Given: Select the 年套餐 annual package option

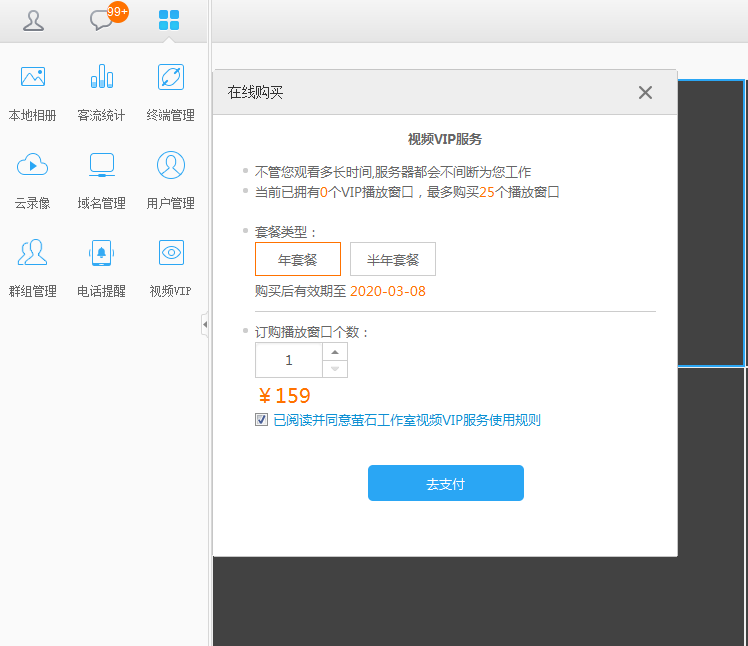Looking at the screenshot, I should 298,259.
